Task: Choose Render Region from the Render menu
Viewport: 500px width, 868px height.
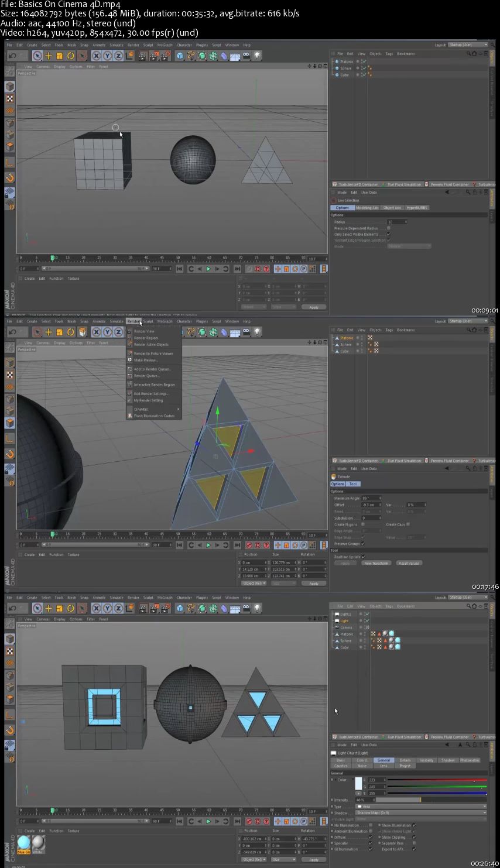Action: coord(146,338)
